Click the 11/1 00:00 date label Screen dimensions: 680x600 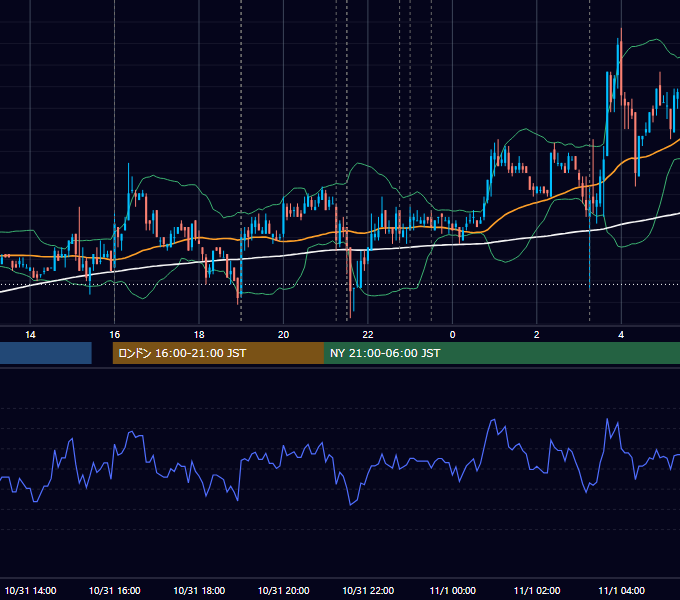pos(453,591)
